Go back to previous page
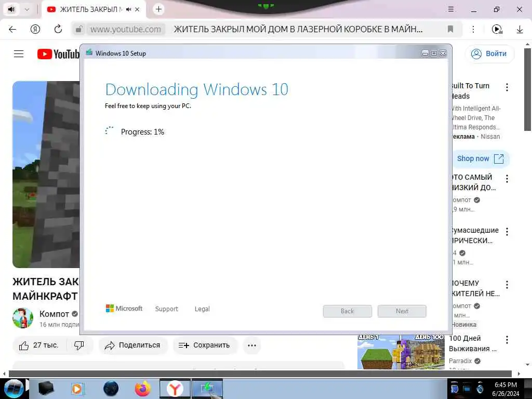This screenshot has width=532, height=399. pyautogui.click(x=12, y=29)
